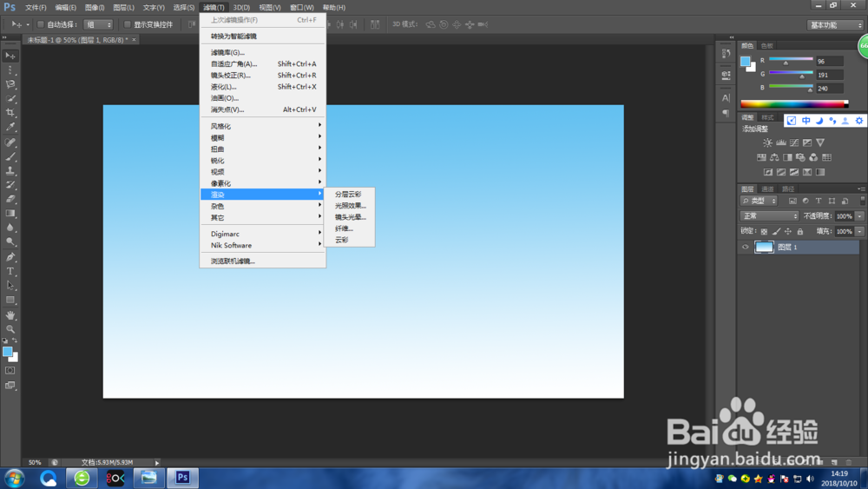The height and width of the screenshot is (489, 868).
Task: Add a Levels adjustment layer
Action: coord(781,143)
